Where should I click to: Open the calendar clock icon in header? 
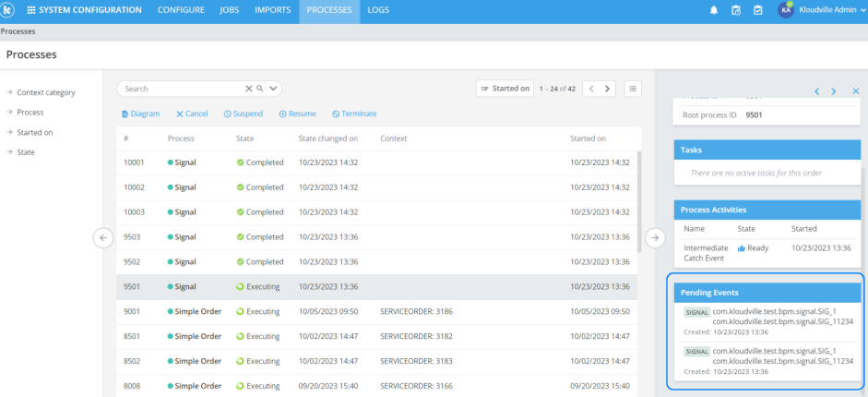(736, 10)
